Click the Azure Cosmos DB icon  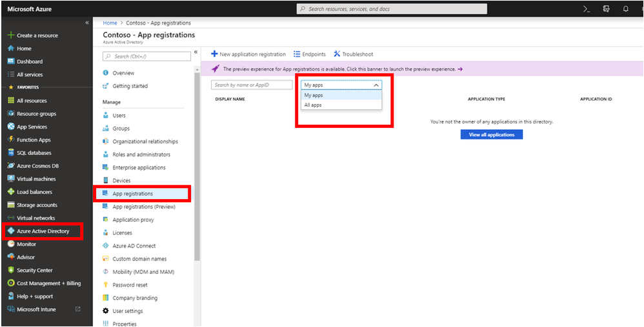tap(11, 166)
